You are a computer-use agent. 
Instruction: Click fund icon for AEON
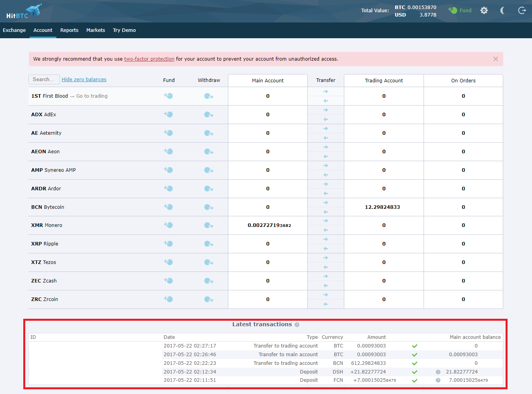(168, 151)
